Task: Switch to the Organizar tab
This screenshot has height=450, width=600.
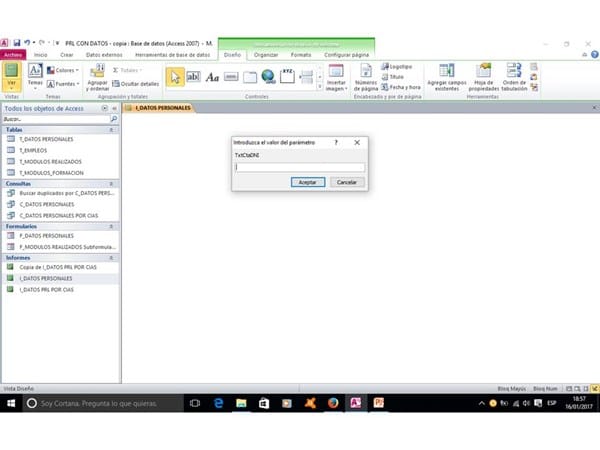Action: click(266, 55)
